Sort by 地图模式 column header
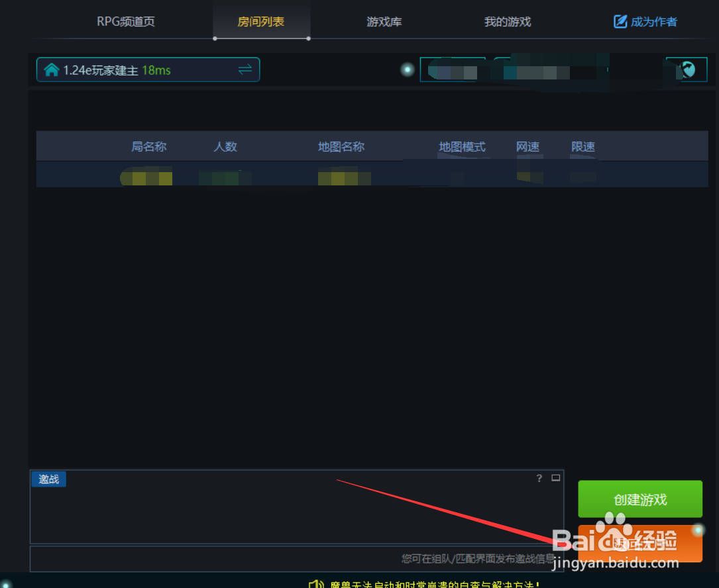 462,146
